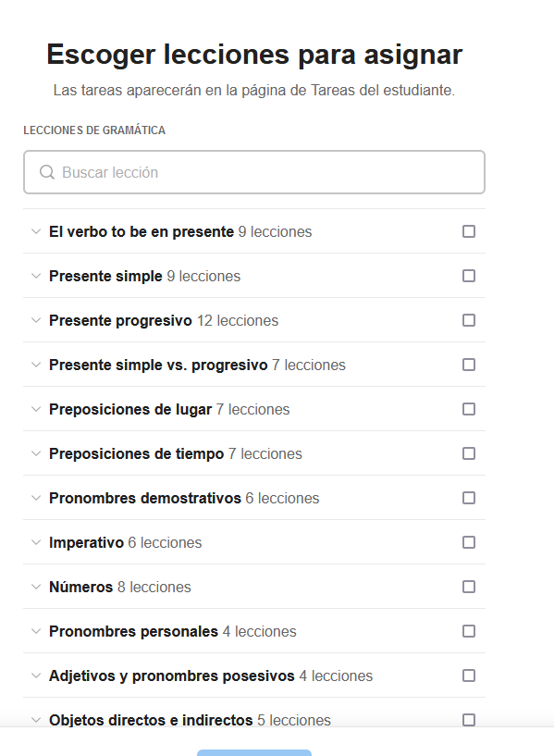Open the Objetos directos e indirectos group

click(253, 714)
